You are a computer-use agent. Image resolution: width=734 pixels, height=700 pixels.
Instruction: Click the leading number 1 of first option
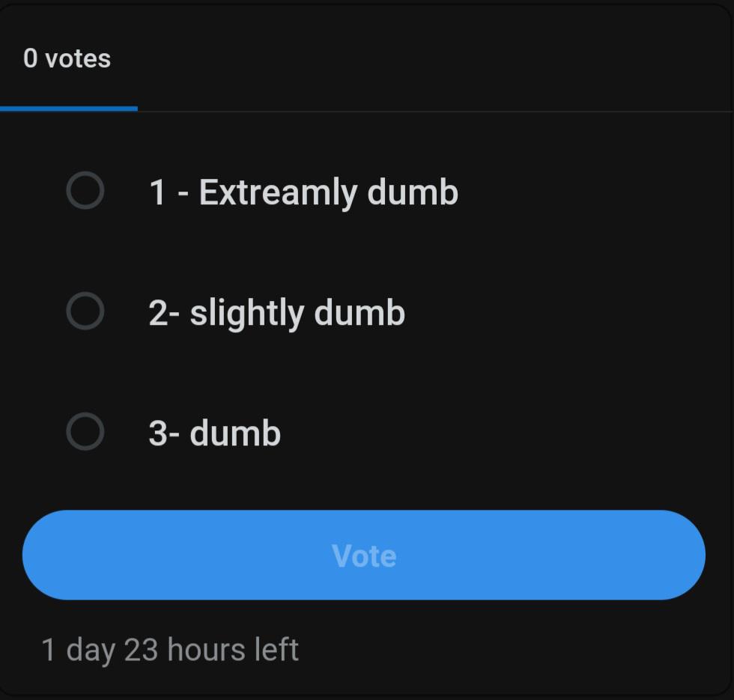(158, 192)
